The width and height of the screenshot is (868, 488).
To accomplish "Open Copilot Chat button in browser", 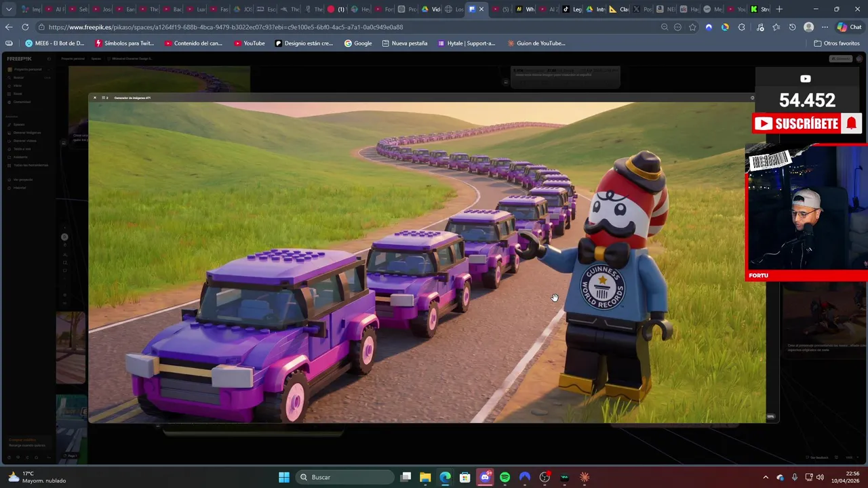I will tap(849, 27).
